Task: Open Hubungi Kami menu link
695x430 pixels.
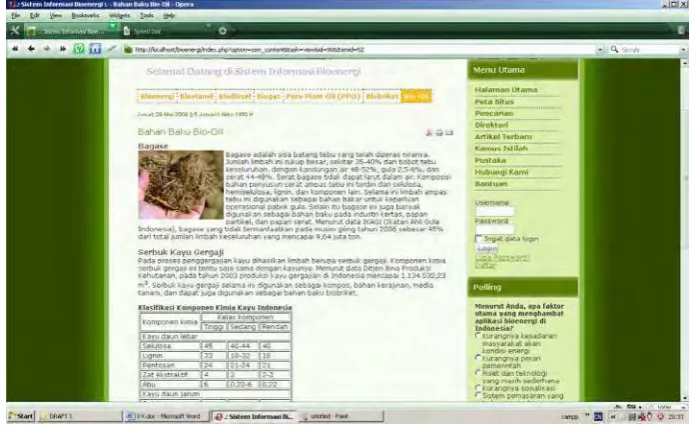Action: (501, 172)
